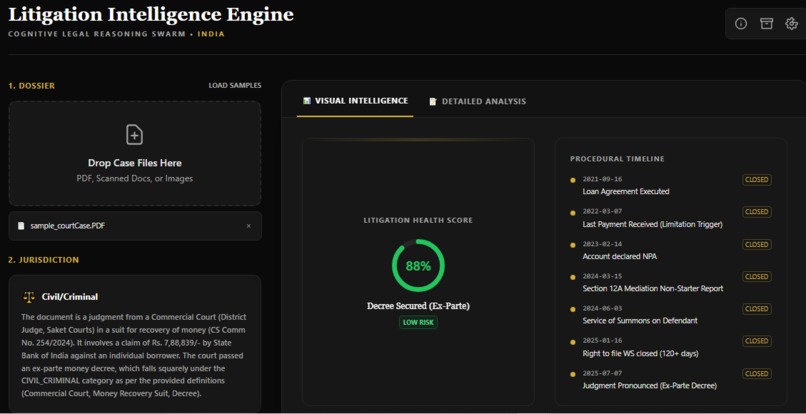Click CLOSED badge for Judgment Pronounced
This screenshot has width=806, height=414.
(x=757, y=373)
